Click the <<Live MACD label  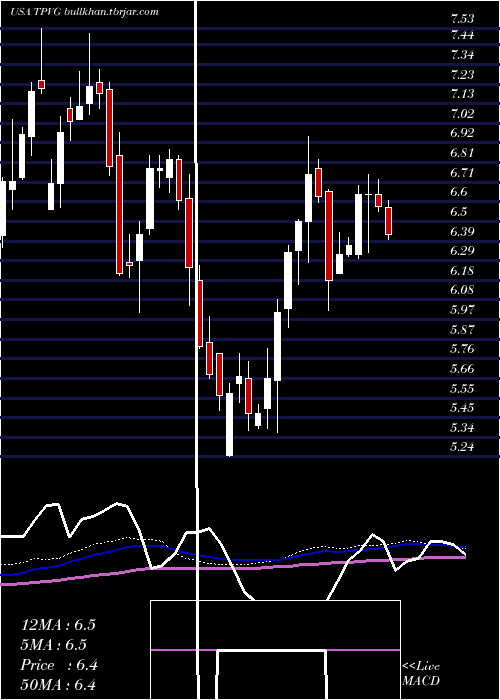pyautogui.click(x=421, y=673)
